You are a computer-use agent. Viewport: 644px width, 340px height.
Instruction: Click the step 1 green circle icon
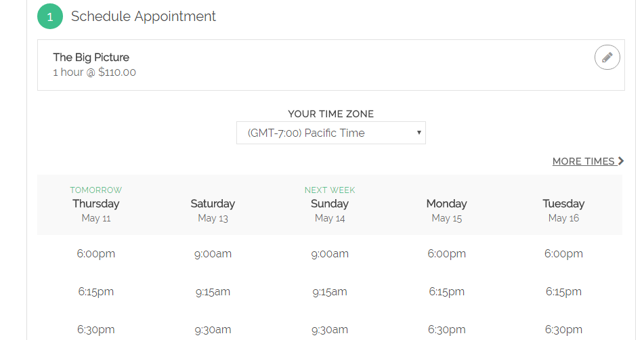[x=50, y=16]
